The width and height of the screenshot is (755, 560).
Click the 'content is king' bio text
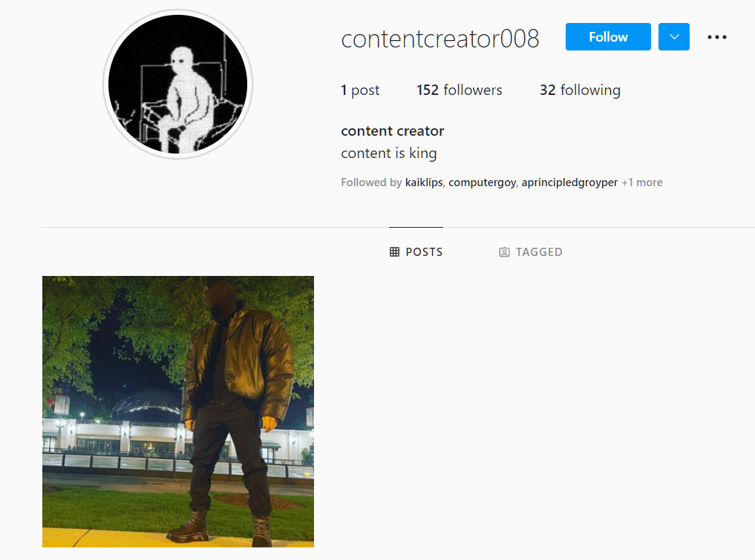pos(388,153)
